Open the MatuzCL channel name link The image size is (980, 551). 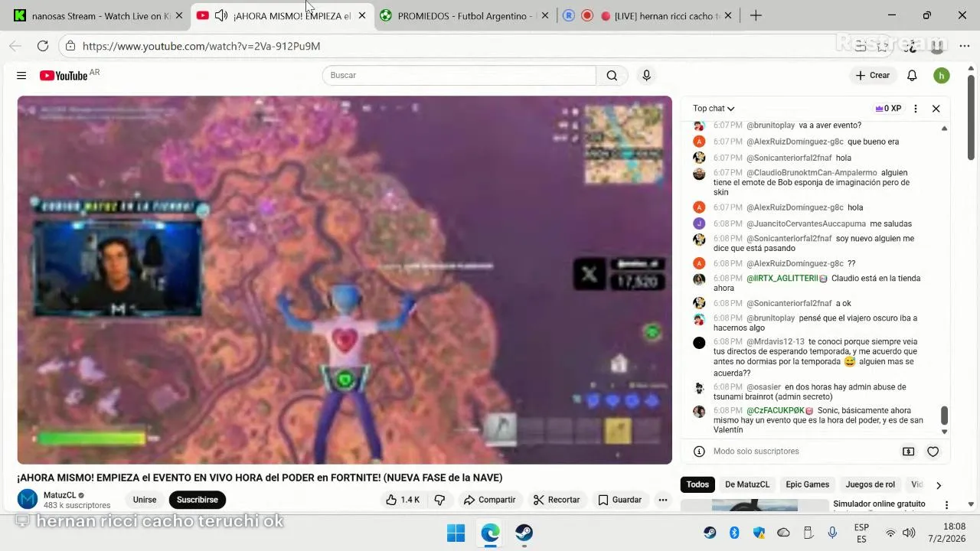tap(60, 495)
